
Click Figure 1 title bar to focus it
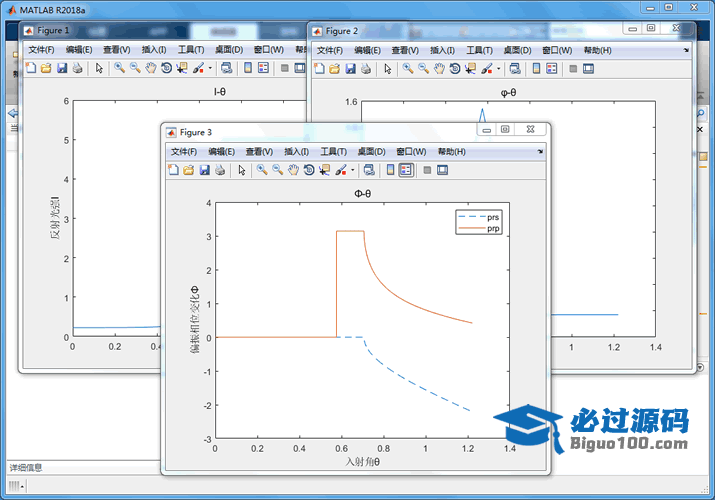pos(164,30)
